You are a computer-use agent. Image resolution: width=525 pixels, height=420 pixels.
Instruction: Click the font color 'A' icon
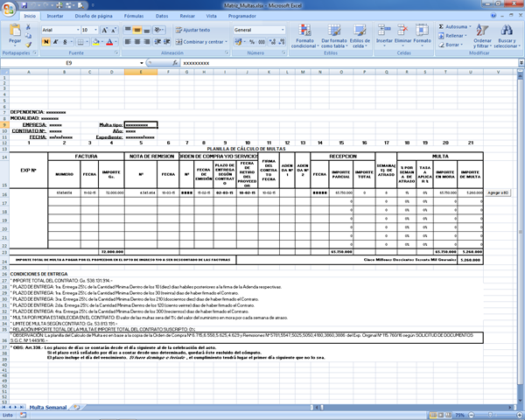point(111,42)
